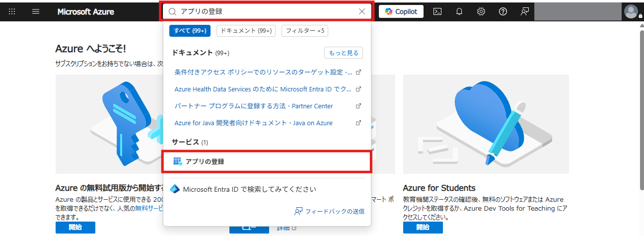Click the ドキュメント (99+) section header
This screenshot has width=644, height=236.
(x=201, y=53)
